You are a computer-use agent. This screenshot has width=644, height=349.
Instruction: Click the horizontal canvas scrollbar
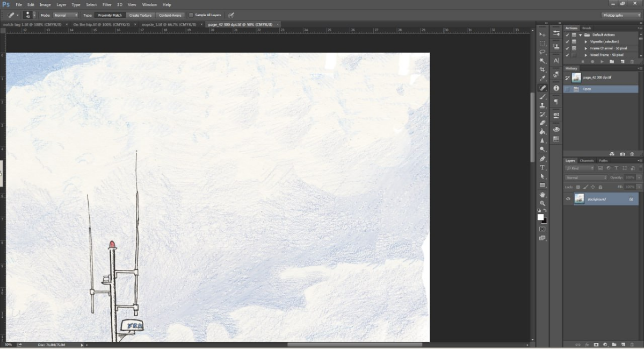click(355, 345)
